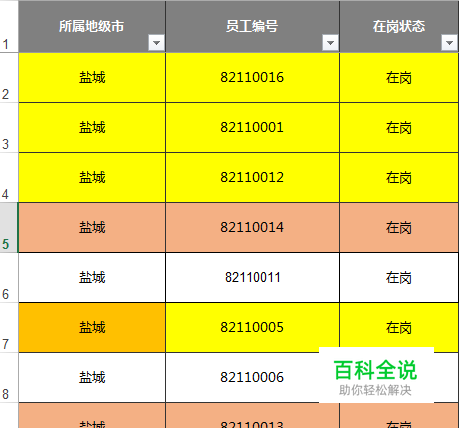Select 在岗 cell in row 2
The height and width of the screenshot is (428, 459).
[x=399, y=78]
